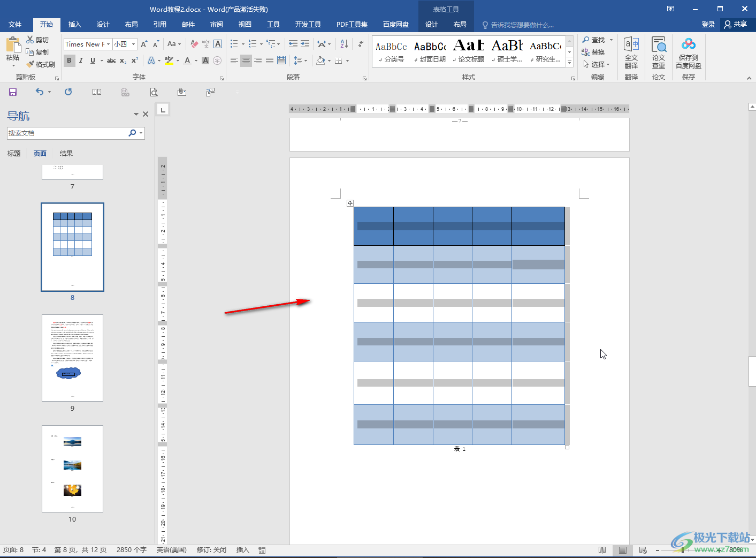Decrease the paragraph indent
Screen dimensions: 756x558
293,44
